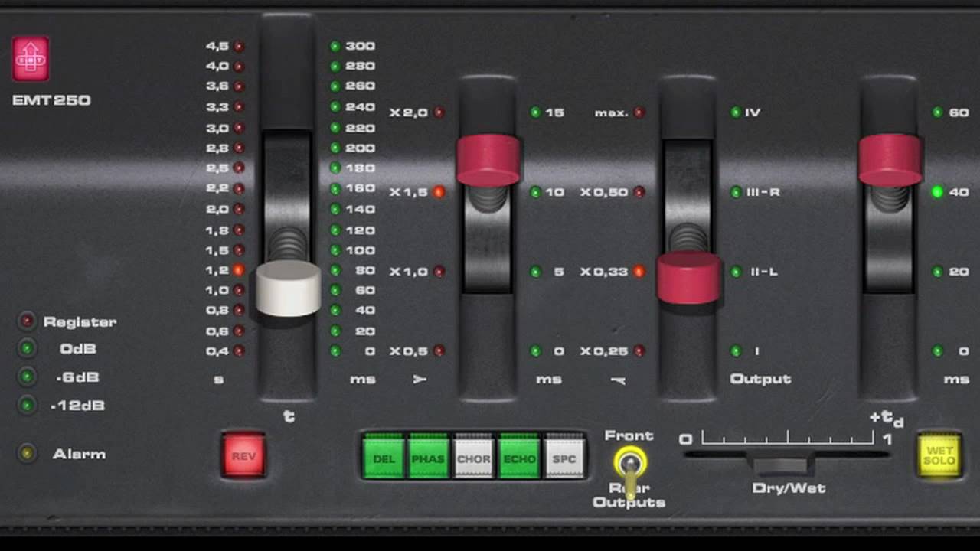The image size is (980, 551).
Task: Click the lit X 0,33 LED
Action: (x=639, y=272)
